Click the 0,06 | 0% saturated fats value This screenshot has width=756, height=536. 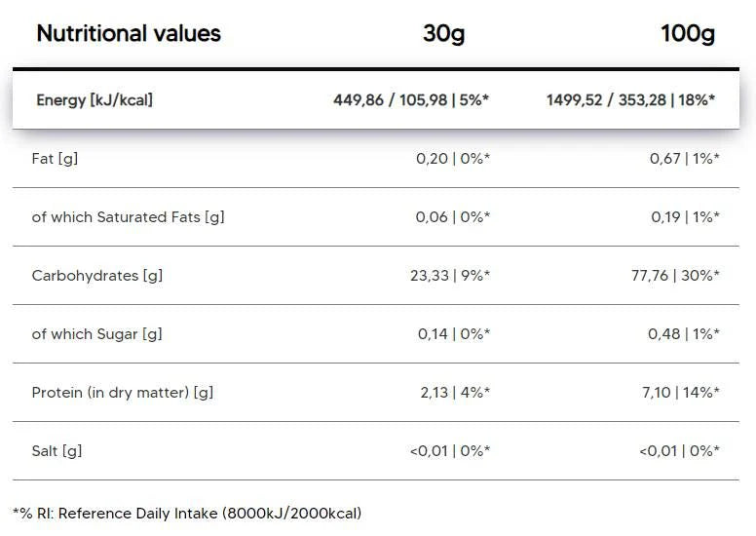pyautogui.click(x=452, y=216)
